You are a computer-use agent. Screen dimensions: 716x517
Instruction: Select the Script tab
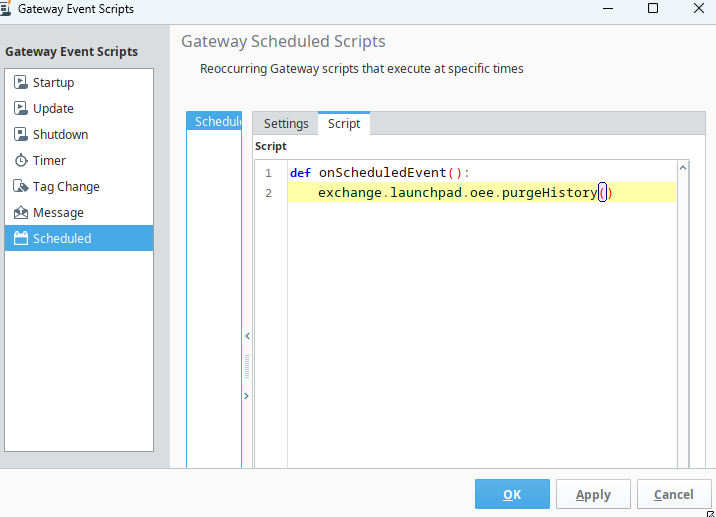click(344, 123)
